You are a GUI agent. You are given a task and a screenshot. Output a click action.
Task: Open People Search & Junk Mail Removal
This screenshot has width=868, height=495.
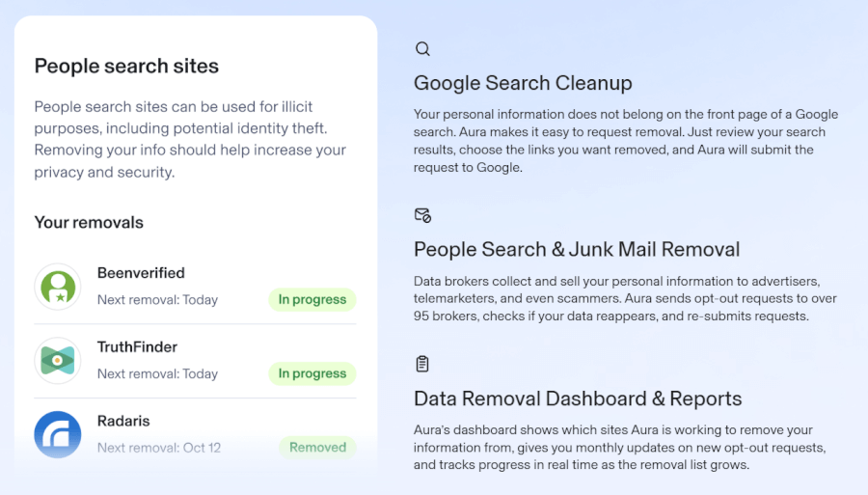(577, 249)
